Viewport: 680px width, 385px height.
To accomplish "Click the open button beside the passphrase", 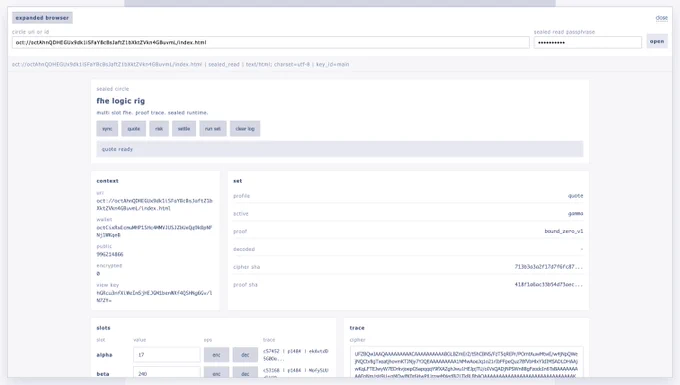I will pos(657,41).
